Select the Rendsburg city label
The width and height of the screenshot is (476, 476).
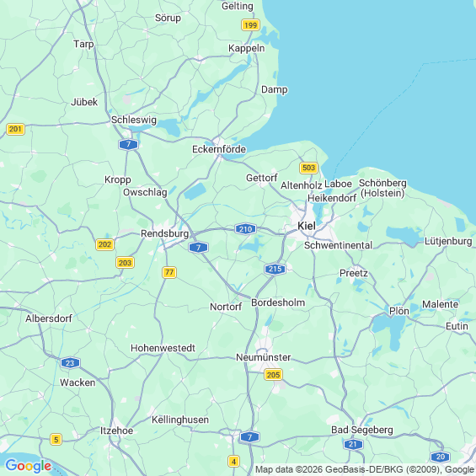(164, 233)
